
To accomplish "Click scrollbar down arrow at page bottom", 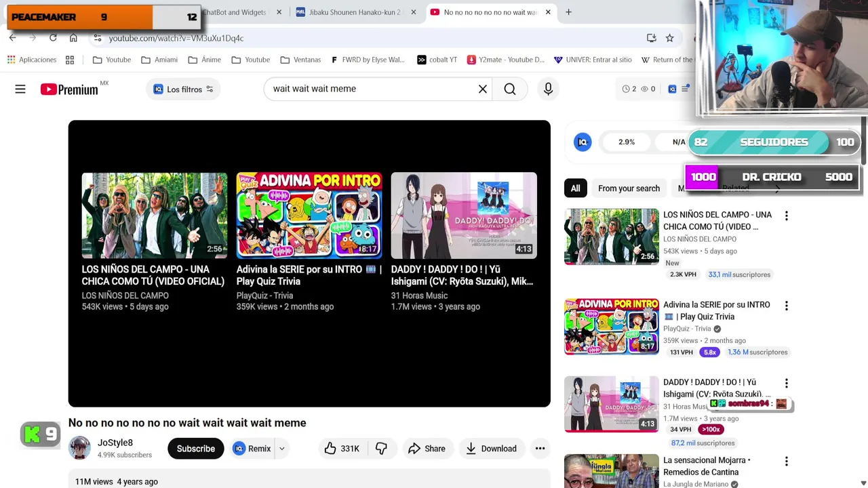I will pos(863,483).
